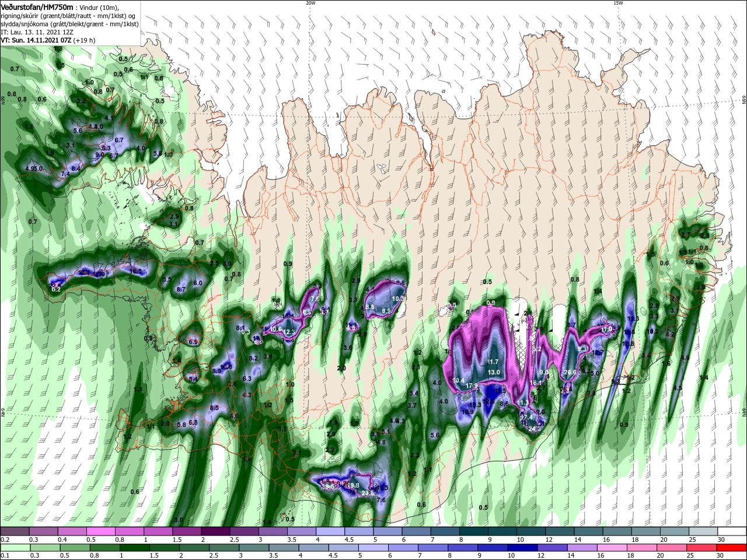Click the 26.6 precipitation value on the map
This screenshot has height=560, width=747.
tap(570, 373)
